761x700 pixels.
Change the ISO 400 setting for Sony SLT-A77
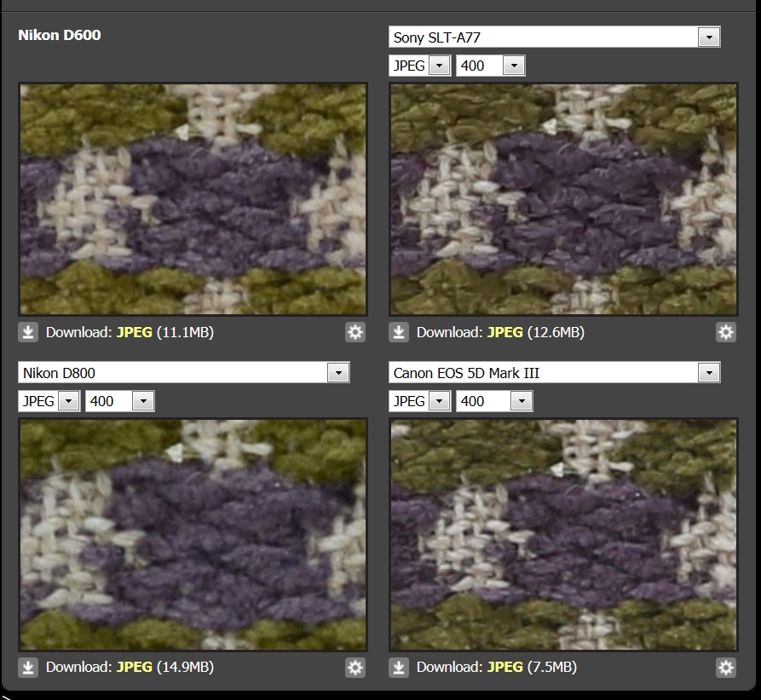point(491,66)
